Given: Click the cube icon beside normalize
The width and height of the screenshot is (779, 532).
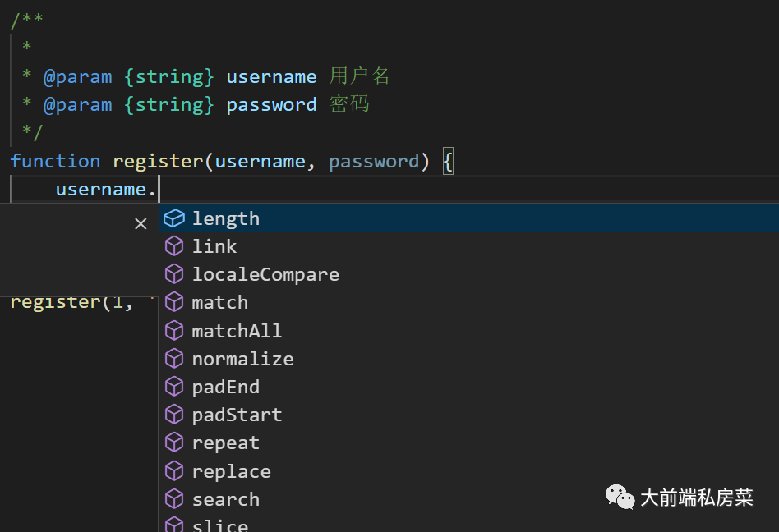Looking at the screenshot, I should [174, 358].
